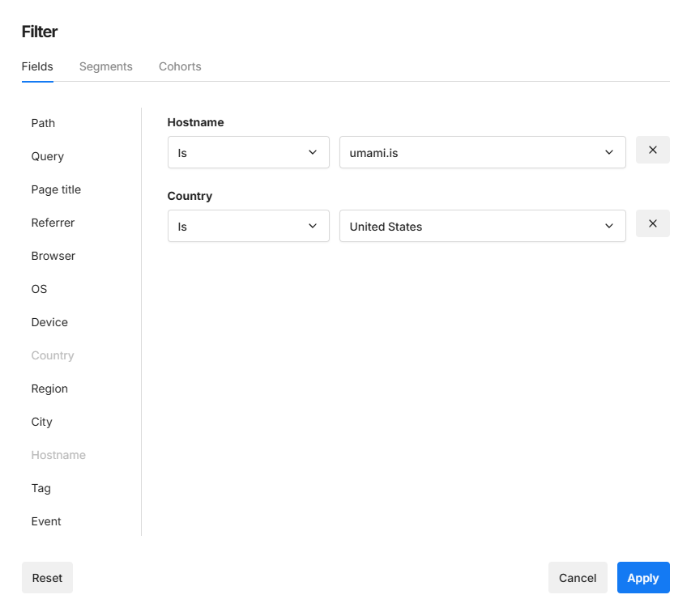Select Browser in the field list
This screenshot has width=691, height=616.
(x=53, y=256)
